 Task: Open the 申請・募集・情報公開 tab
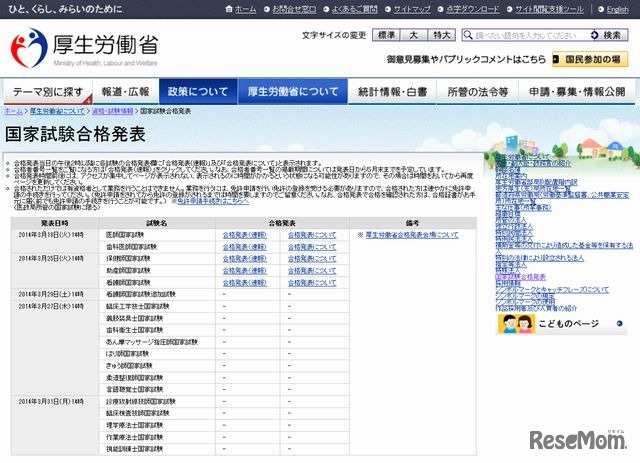(x=577, y=92)
